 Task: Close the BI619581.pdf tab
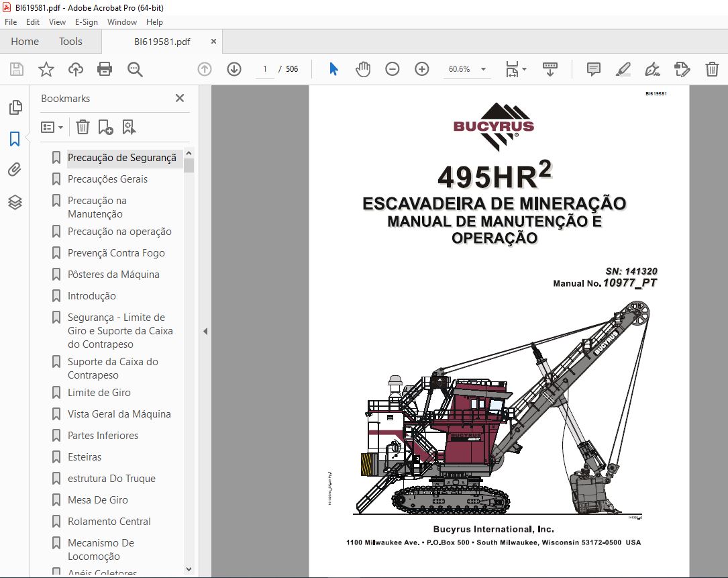213,42
